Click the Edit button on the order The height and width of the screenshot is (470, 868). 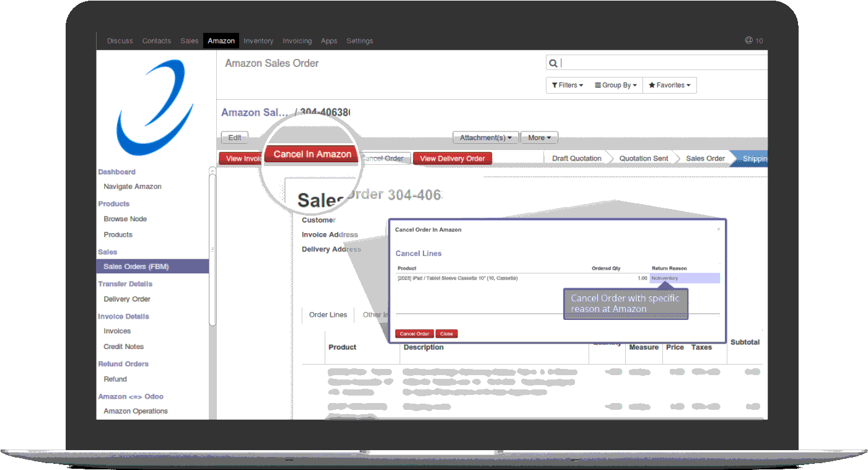(234, 137)
